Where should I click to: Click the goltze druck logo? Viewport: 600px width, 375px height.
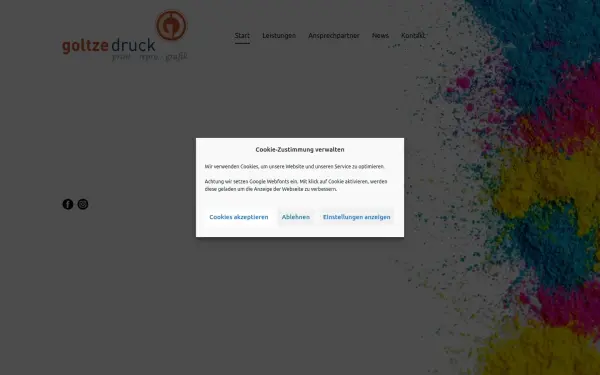click(125, 36)
